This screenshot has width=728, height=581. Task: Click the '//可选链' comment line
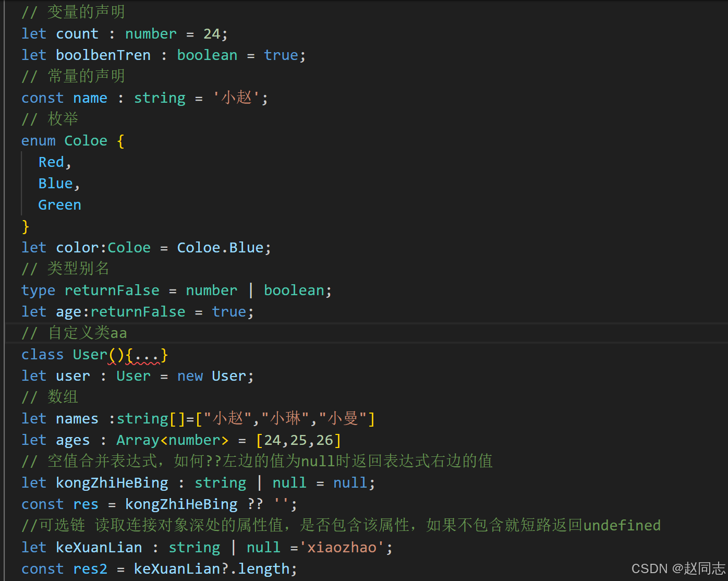click(341, 526)
